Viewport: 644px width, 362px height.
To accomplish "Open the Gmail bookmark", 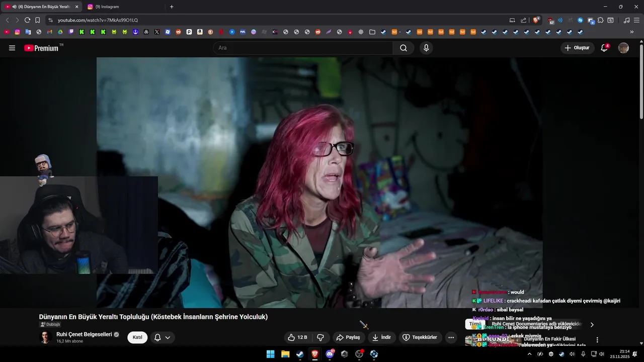I will [x=49, y=32].
